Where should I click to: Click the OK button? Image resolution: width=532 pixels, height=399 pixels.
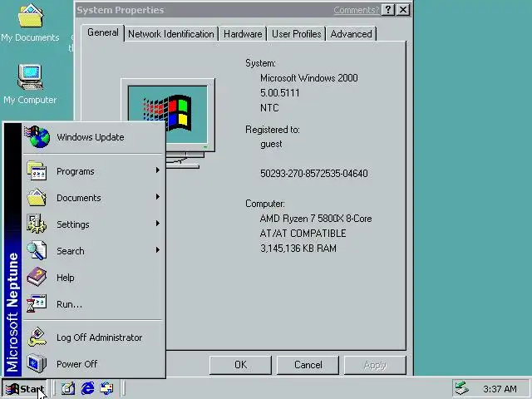240,365
